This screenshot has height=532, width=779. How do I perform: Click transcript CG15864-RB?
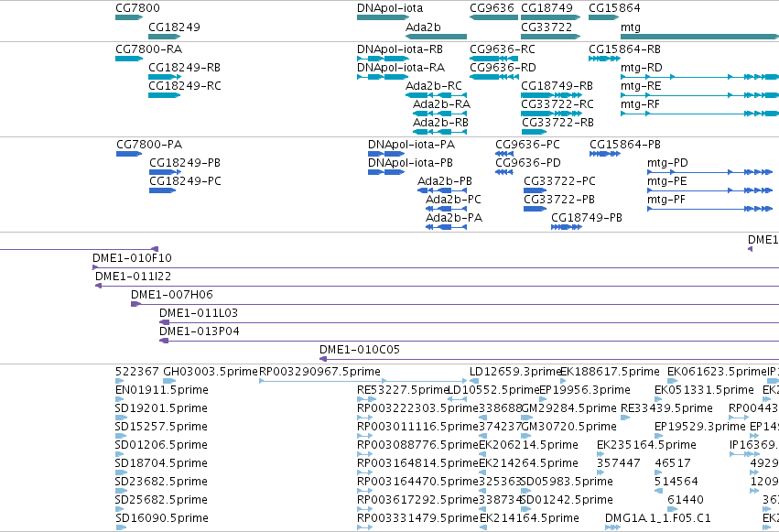(624, 49)
